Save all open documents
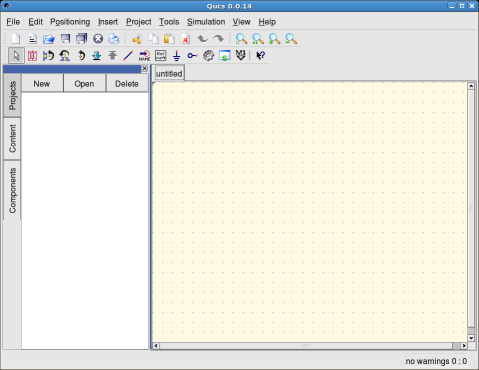Image resolution: width=479 pixels, height=370 pixels. 81,39
